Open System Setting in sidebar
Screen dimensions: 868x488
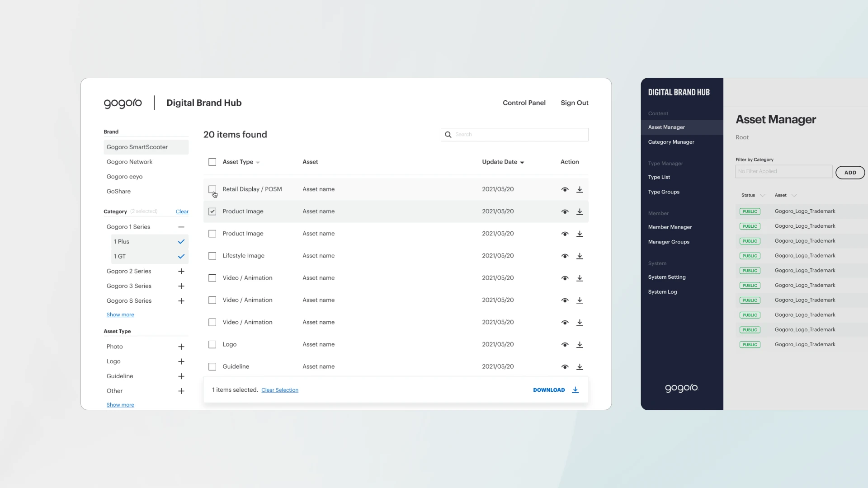pos(667,277)
